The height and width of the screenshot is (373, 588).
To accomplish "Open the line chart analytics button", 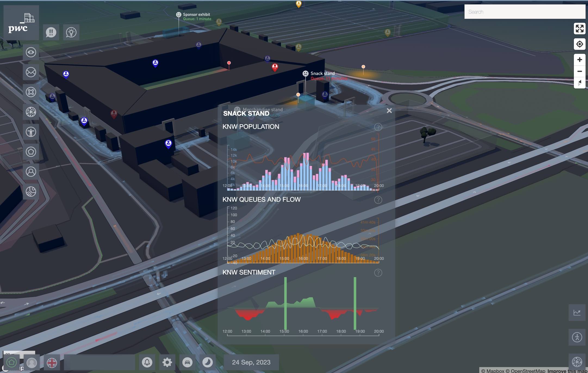I will click(577, 313).
